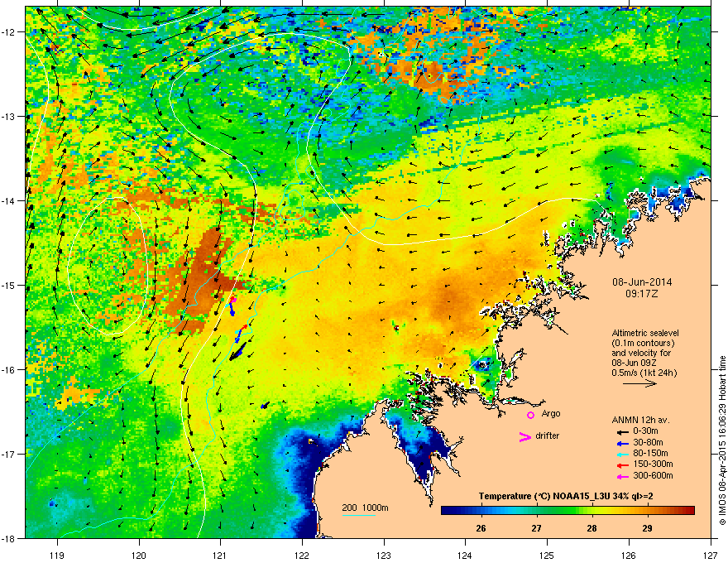Image resolution: width=728 pixels, height=563 pixels.
Task: Click the 'drifter' legend label
Action: coord(548,435)
